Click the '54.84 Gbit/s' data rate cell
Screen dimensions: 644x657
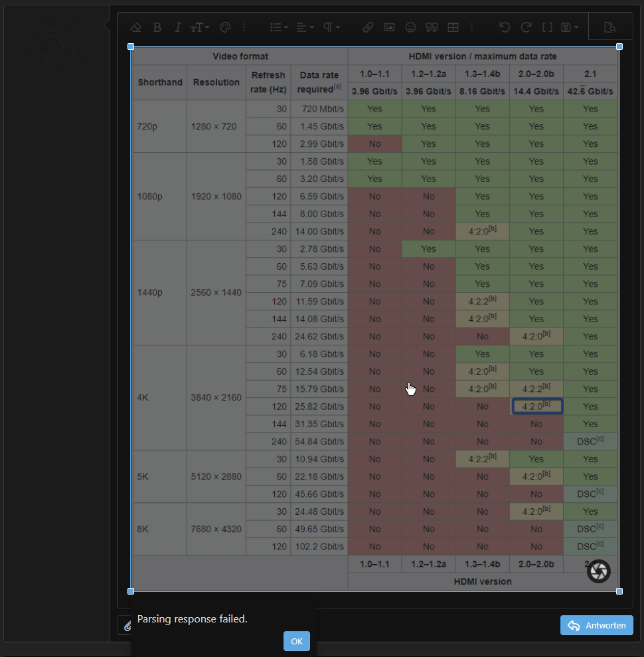319,442
